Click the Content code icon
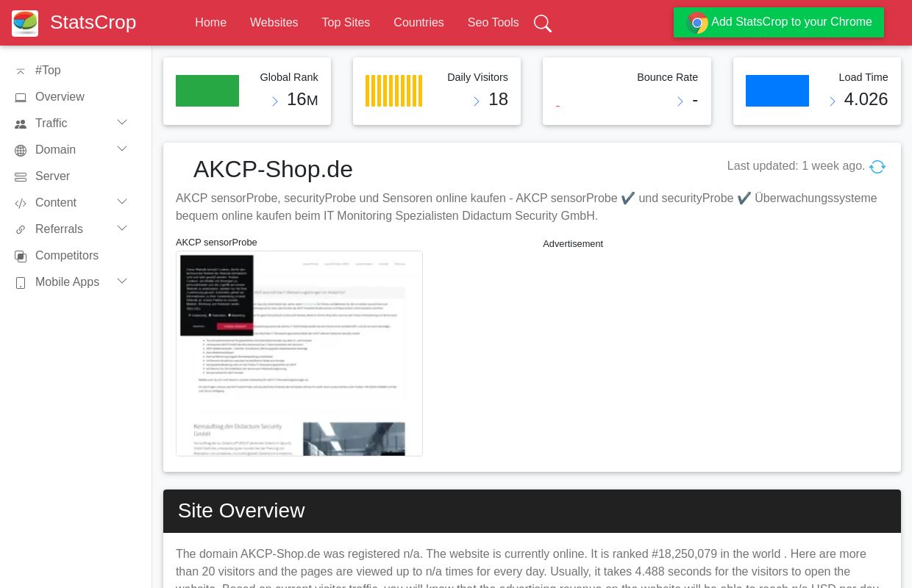This screenshot has height=588, width=912. coord(21,203)
